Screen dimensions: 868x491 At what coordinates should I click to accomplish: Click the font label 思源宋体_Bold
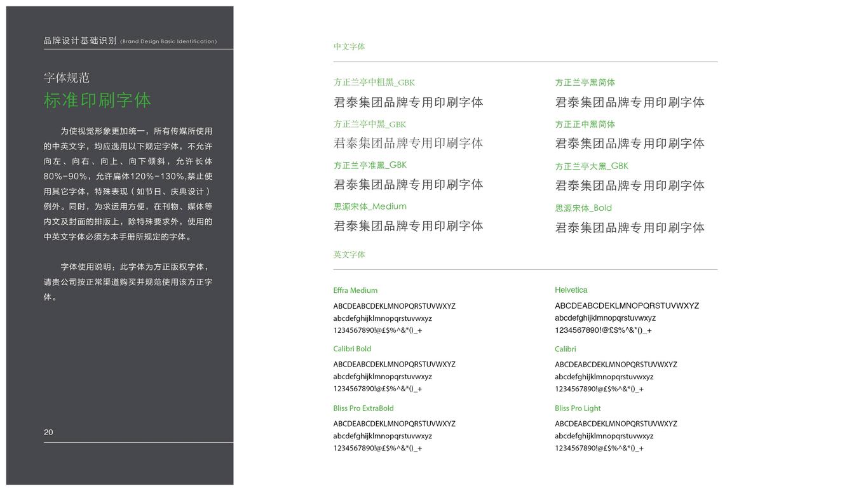pyautogui.click(x=583, y=208)
